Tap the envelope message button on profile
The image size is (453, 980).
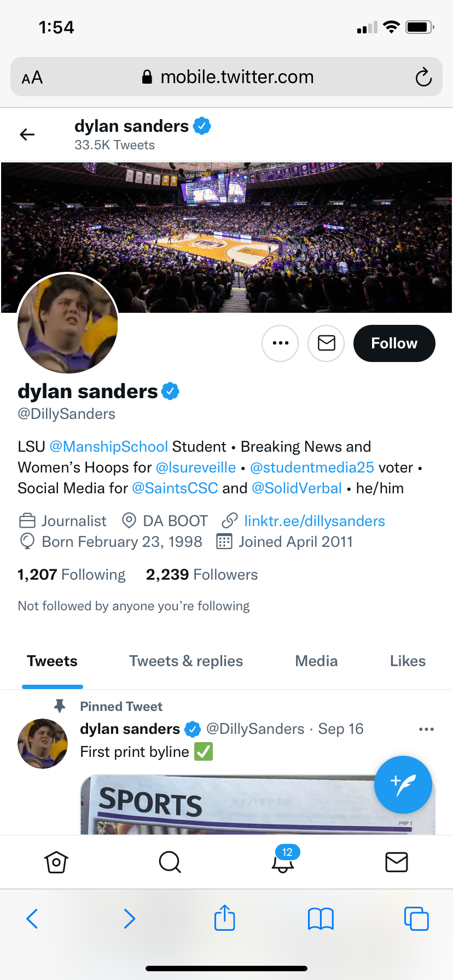point(326,343)
